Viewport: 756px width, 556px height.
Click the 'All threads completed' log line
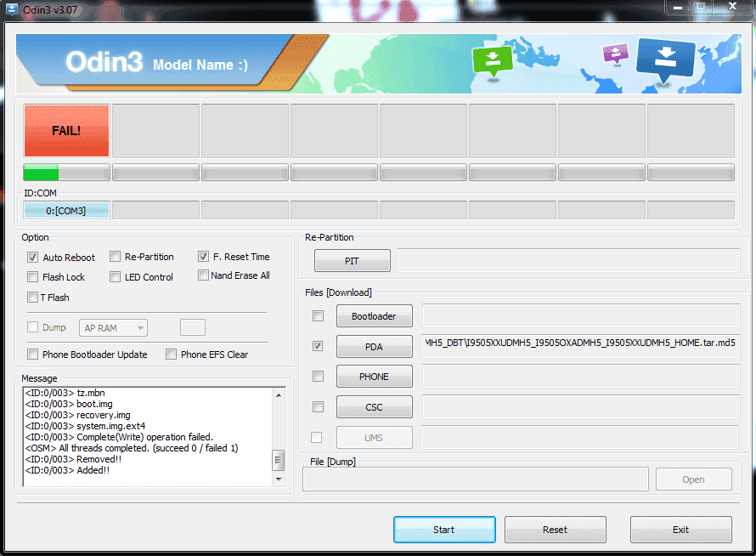pyautogui.click(x=132, y=448)
